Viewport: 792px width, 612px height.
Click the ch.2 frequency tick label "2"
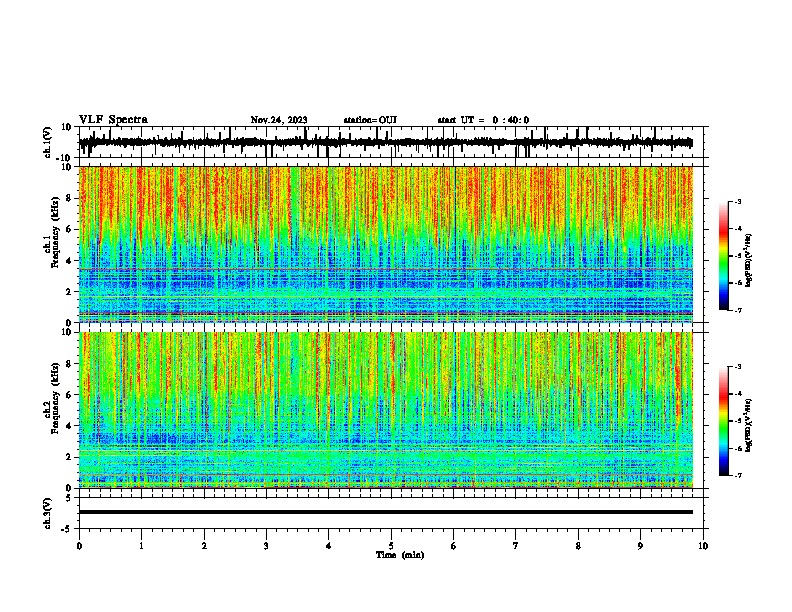click(69, 457)
